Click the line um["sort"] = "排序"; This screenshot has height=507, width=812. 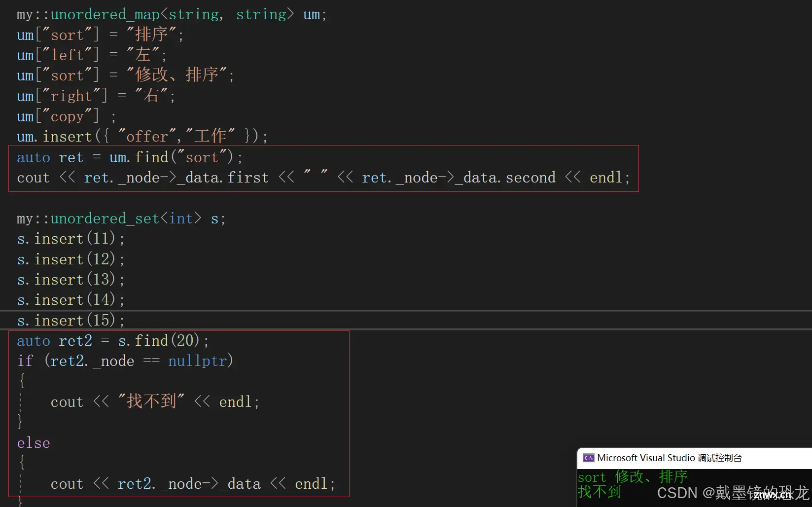[x=100, y=35]
